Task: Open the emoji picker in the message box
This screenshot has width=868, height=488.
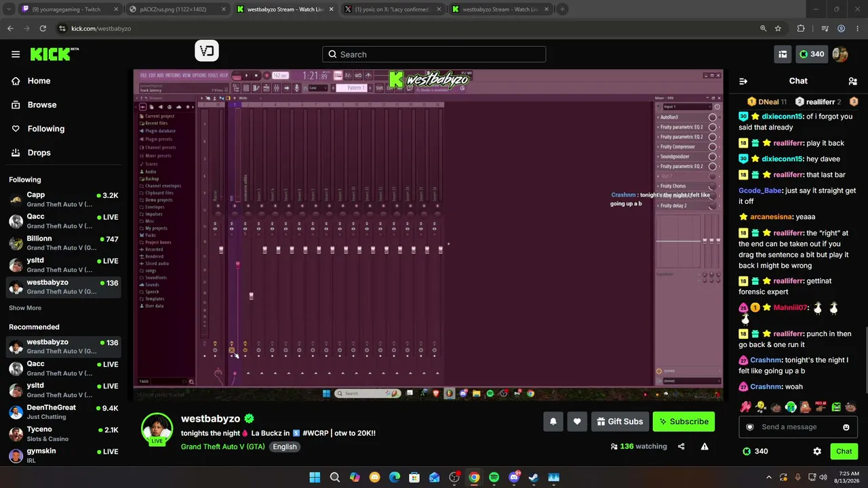Action: pyautogui.click(x=846, y=427)
